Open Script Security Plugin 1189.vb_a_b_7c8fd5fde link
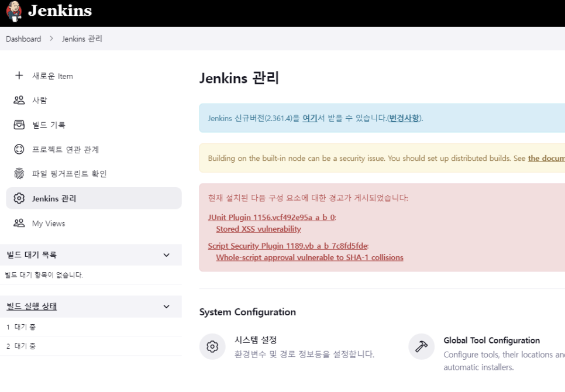This screenshot has height=392, width=565. tap(288, 246)
